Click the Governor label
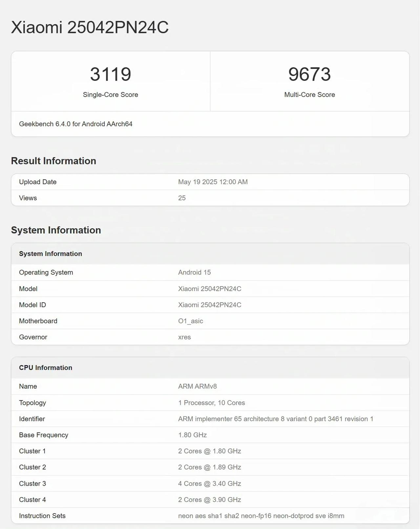 pyautogui.click(x=33, y=337)
